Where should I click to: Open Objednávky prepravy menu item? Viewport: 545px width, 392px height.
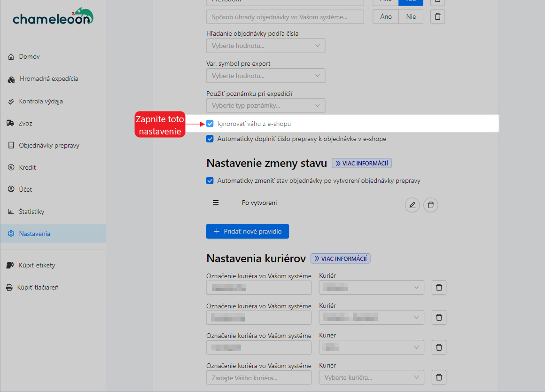49,146
